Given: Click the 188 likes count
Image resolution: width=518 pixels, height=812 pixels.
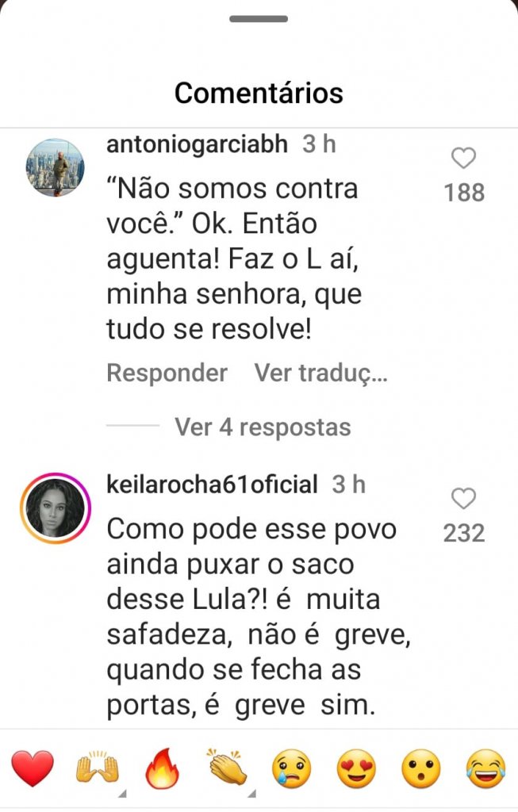Looking at the screenshot, I should tap(464, 193).
